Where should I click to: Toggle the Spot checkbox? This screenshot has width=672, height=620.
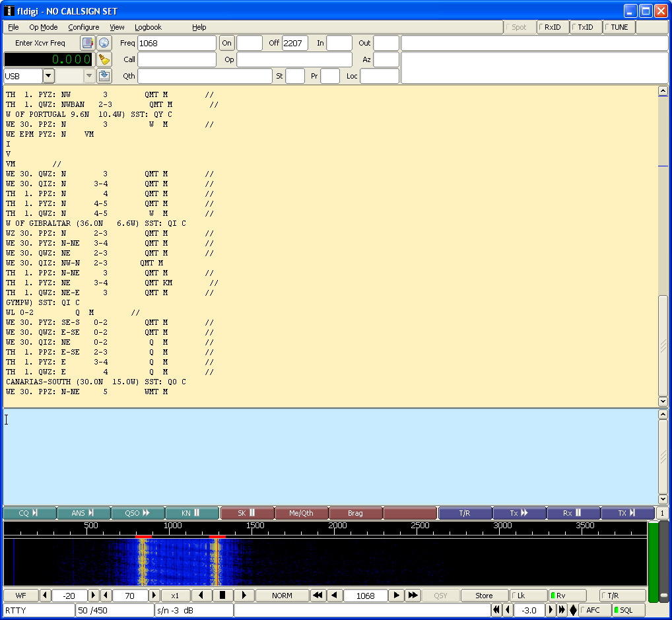pos(520,27)
